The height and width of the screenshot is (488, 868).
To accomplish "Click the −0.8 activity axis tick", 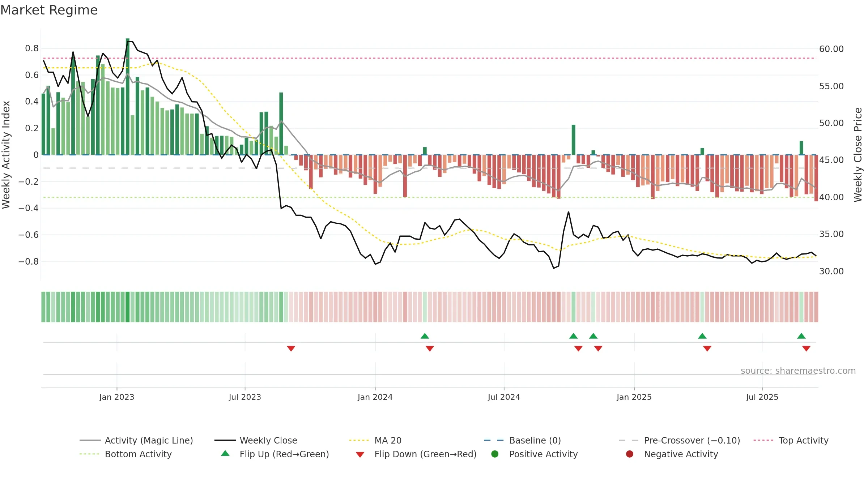I will (x=29, y=261).
